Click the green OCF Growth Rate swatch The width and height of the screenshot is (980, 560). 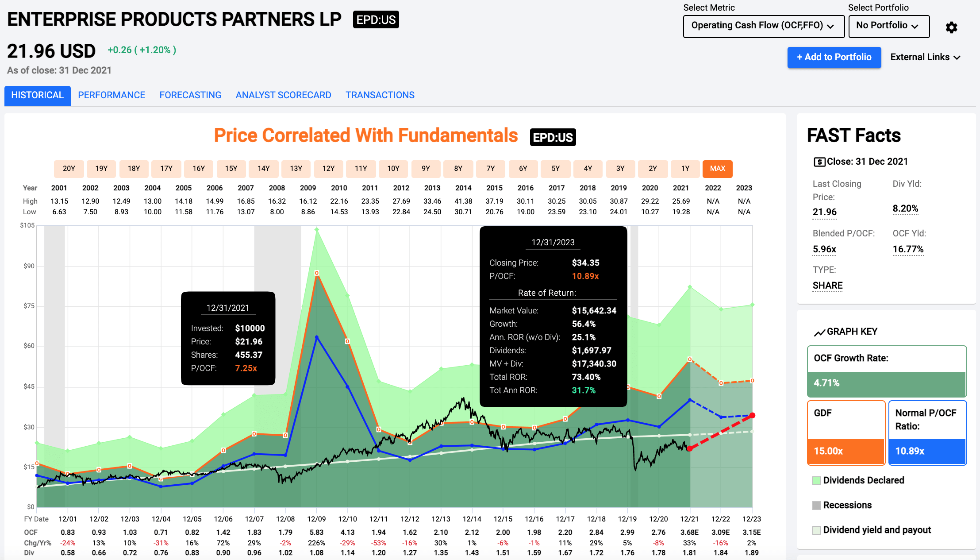click(x=887, y=384)
